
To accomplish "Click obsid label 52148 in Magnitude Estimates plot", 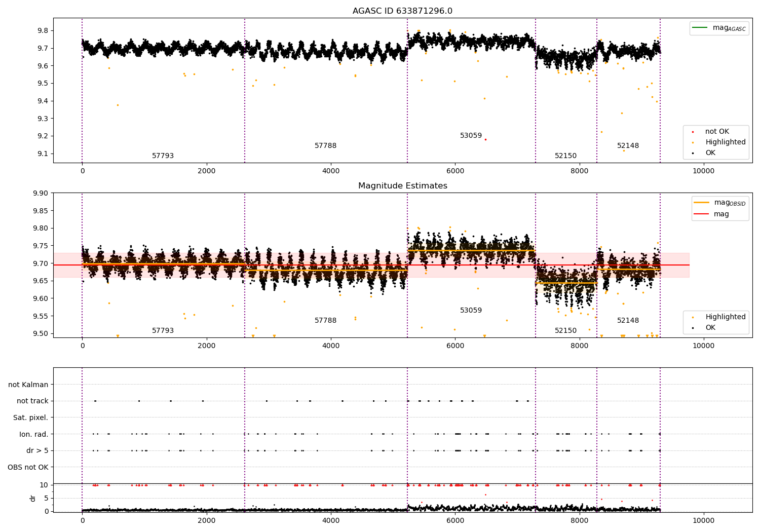I will [628, 321].
